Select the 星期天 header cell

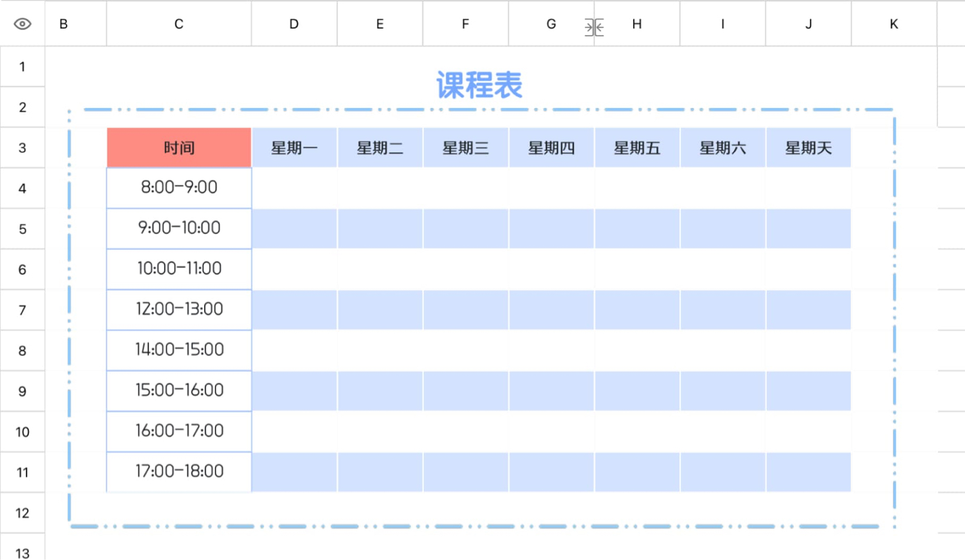tap(808, 148)
